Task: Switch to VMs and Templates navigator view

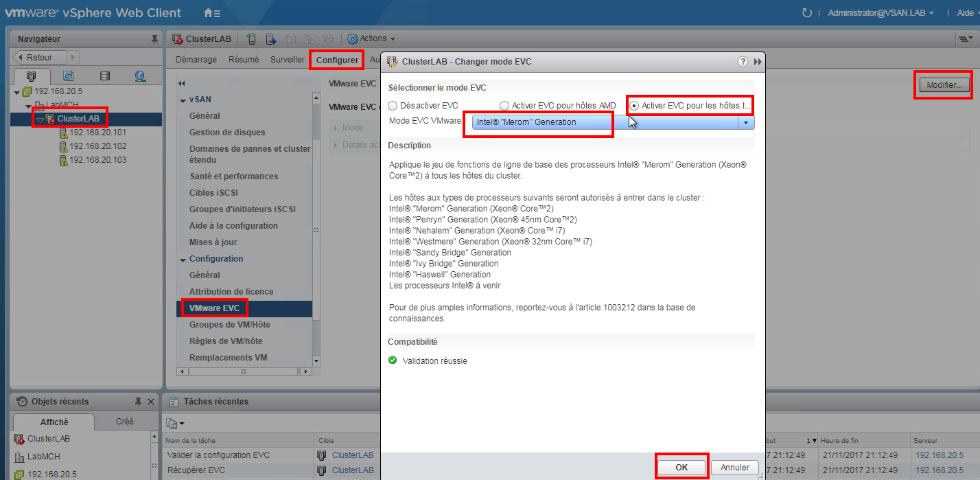Action: point(68,76)
